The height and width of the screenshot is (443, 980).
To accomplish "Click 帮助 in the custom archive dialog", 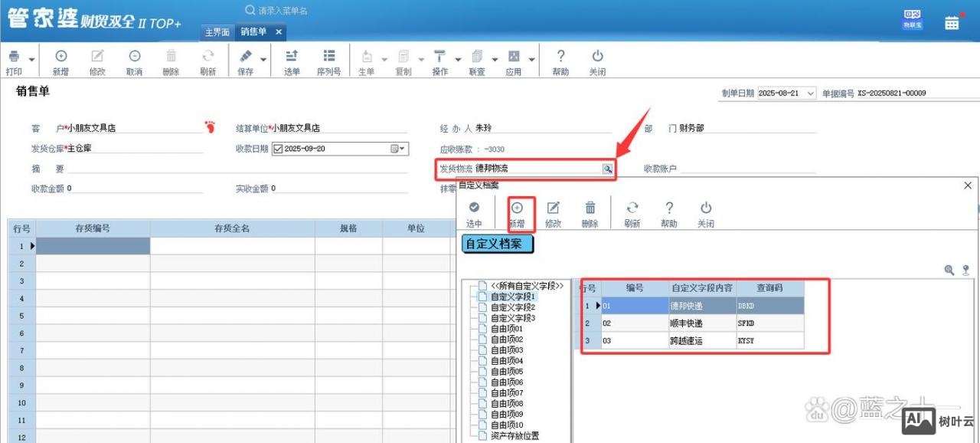I will point(670,207).
